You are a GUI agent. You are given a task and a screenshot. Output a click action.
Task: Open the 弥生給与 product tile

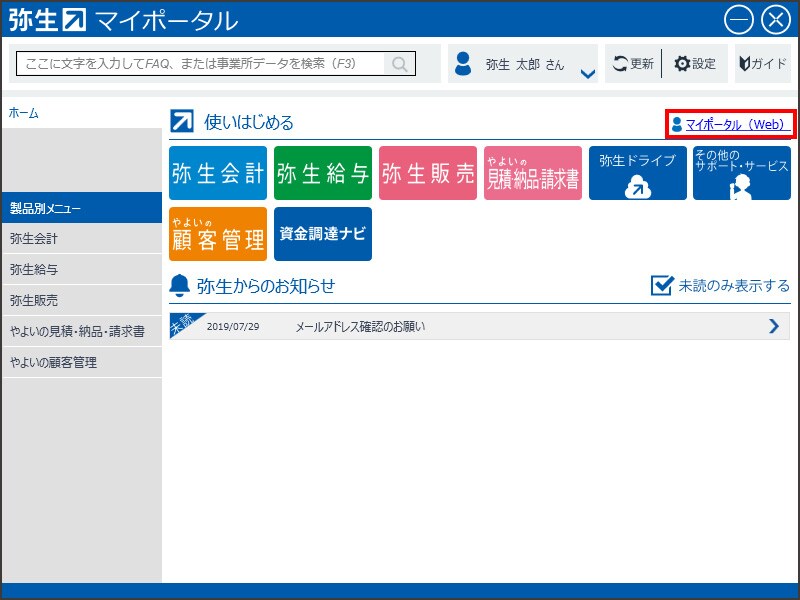coord(323,173)
